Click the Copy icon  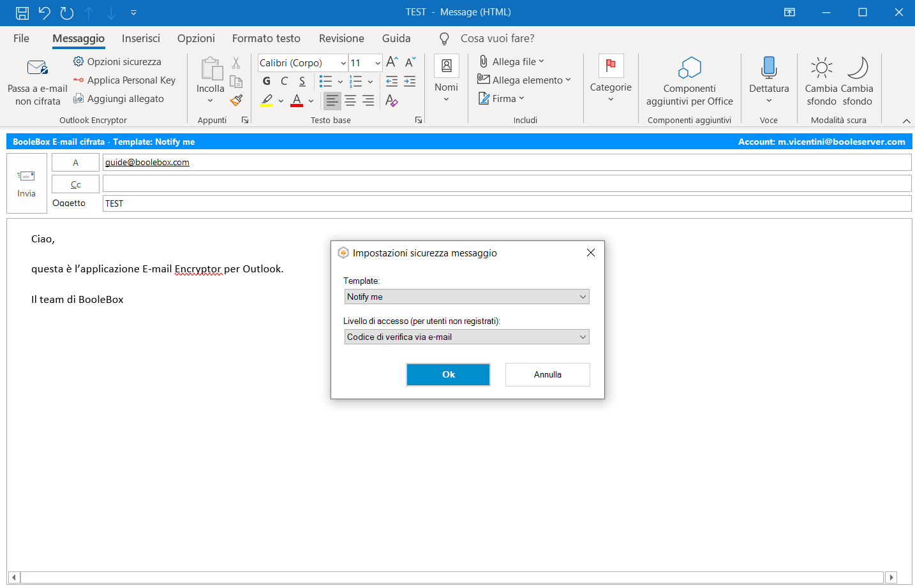(x=236, y=82)
